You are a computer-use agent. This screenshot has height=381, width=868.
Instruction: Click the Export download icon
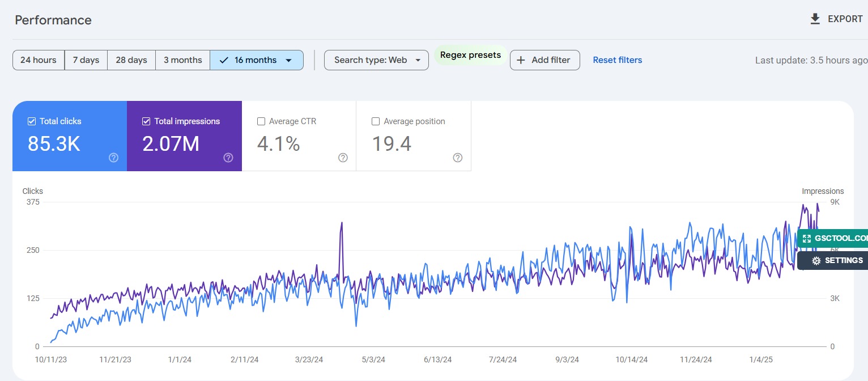coord(815,19)
